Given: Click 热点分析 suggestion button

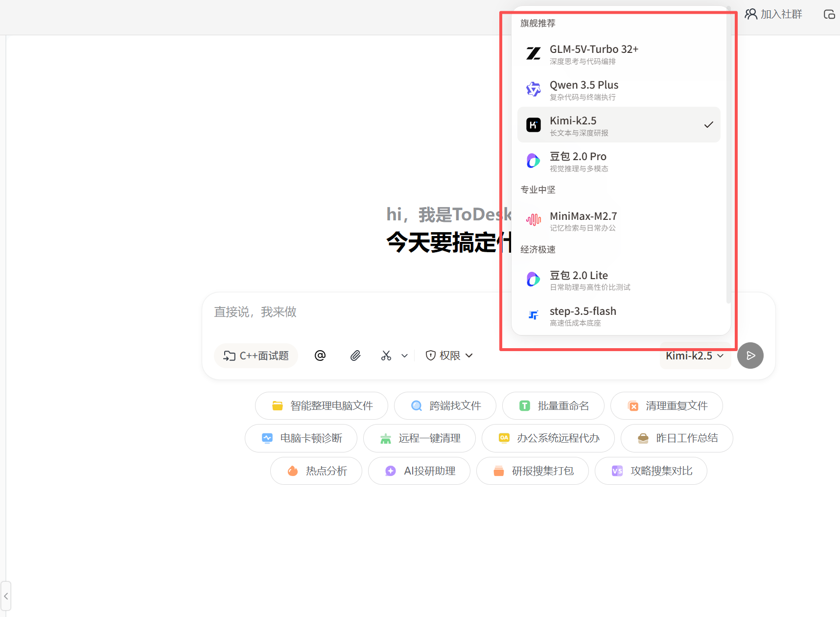Looking at the screenshot, I should click(316, 471).
